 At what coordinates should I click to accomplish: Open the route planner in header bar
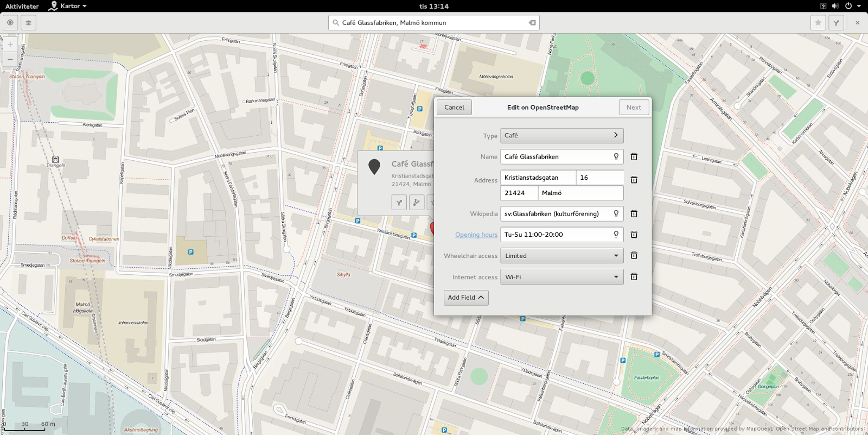coord(837,23)
